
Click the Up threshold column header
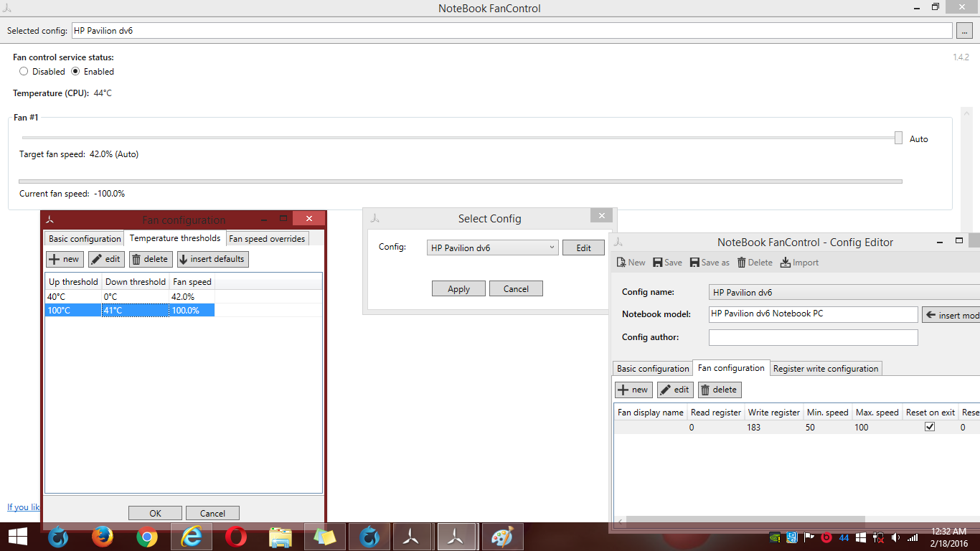(73, 282)
